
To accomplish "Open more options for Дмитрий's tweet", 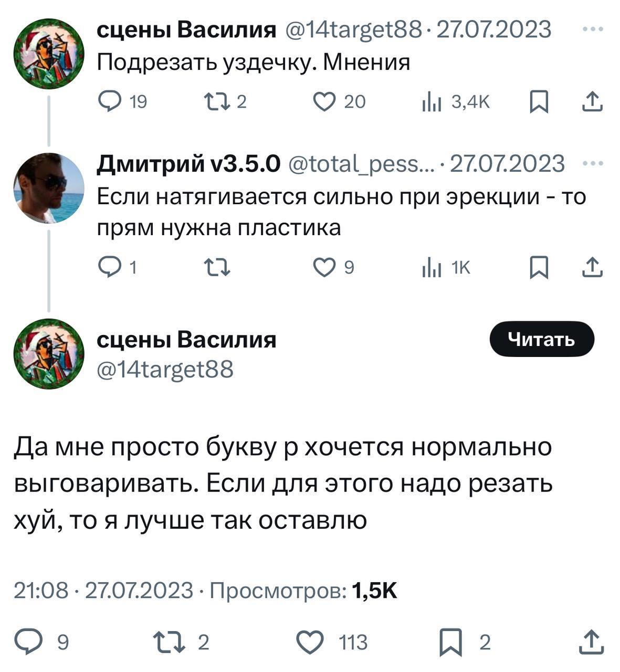I will [x=593, y=164].
